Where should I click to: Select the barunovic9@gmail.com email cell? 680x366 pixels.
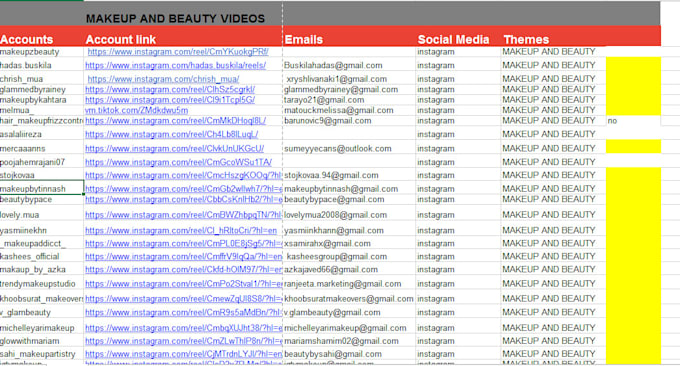349,121
